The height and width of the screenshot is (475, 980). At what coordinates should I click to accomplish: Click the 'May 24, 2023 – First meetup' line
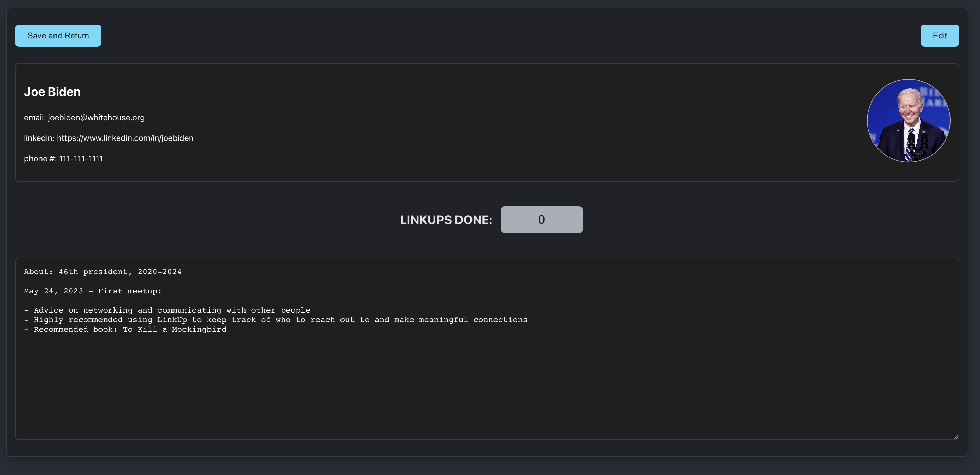point(93,291)
